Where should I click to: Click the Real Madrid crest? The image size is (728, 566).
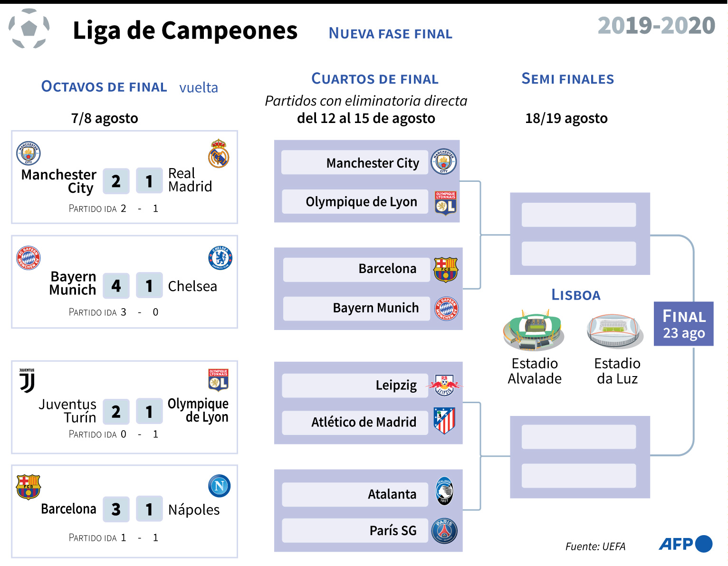[219, 153]
